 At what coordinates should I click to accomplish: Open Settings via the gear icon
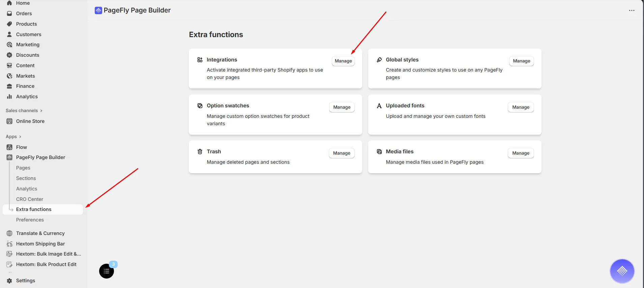click(9, 281)
